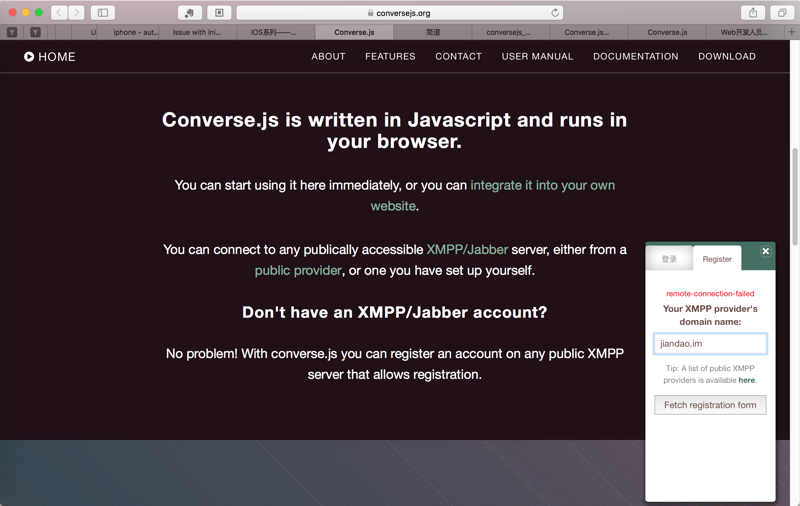Click 'here' link for public providers

pyautogui.click(x=746, y=380)
